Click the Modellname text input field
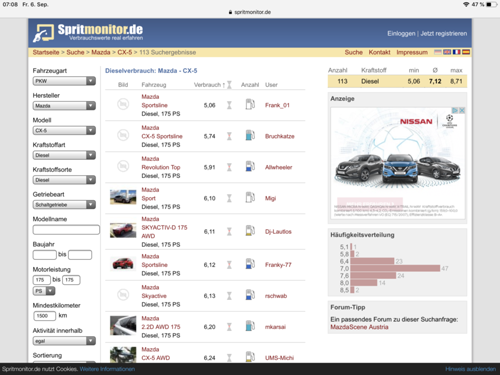Image resolution: width=500 pixels, height=375 pixels. (x=66, y=230)
